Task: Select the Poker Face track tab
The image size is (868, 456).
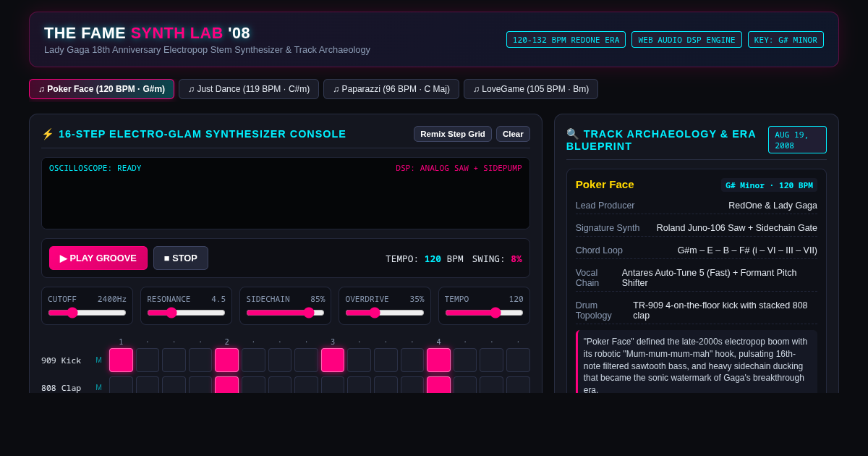Action: tap(101, 89)
